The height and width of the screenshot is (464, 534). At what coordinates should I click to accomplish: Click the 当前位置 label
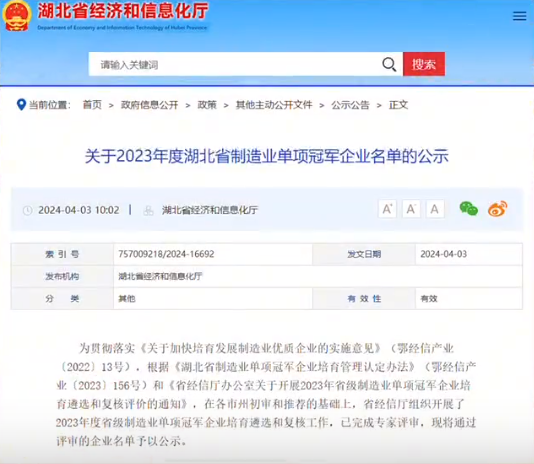pyautogui.click(x=49, y=105)
